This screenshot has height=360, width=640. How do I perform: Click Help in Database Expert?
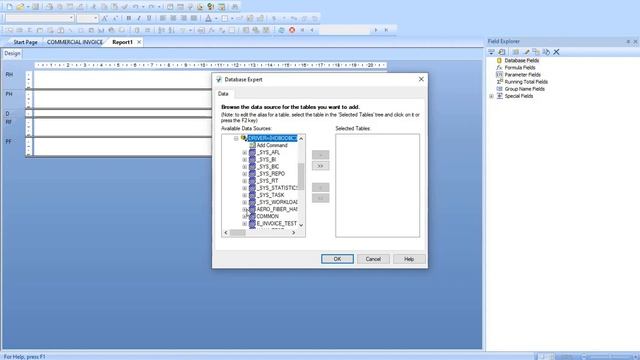click(409, 259)
